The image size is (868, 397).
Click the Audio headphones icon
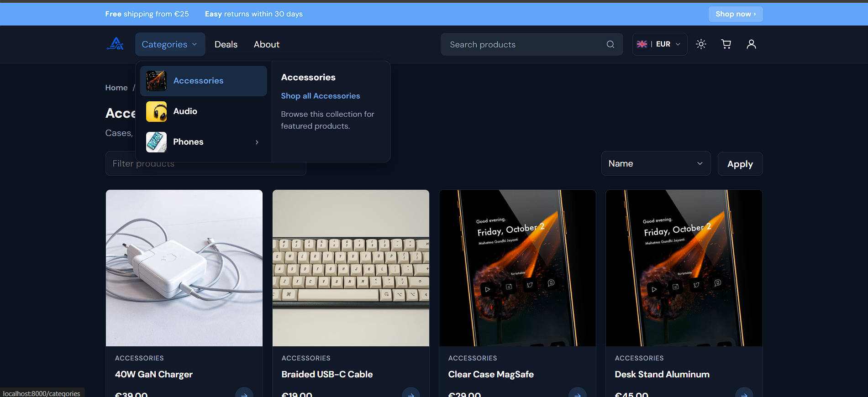(156, 111)
